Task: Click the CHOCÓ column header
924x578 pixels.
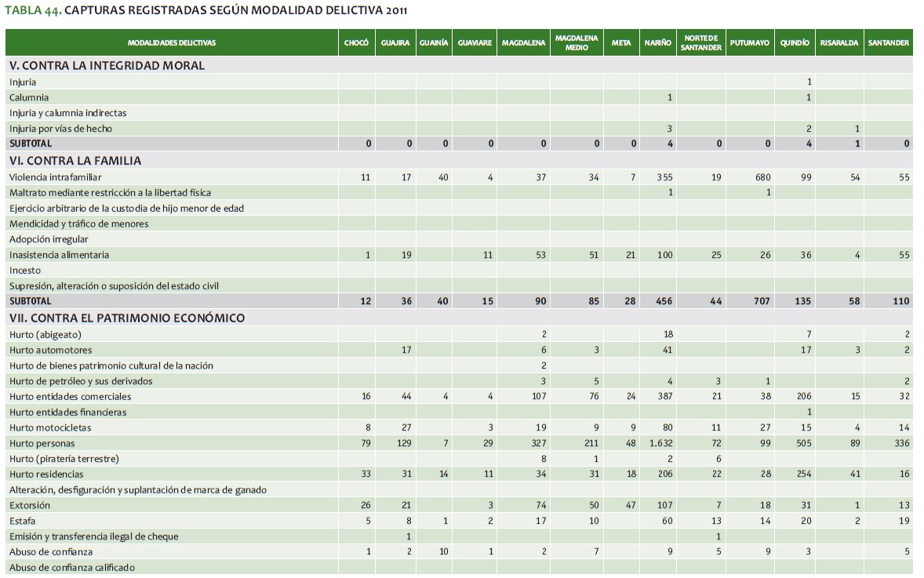Action: 356,43
